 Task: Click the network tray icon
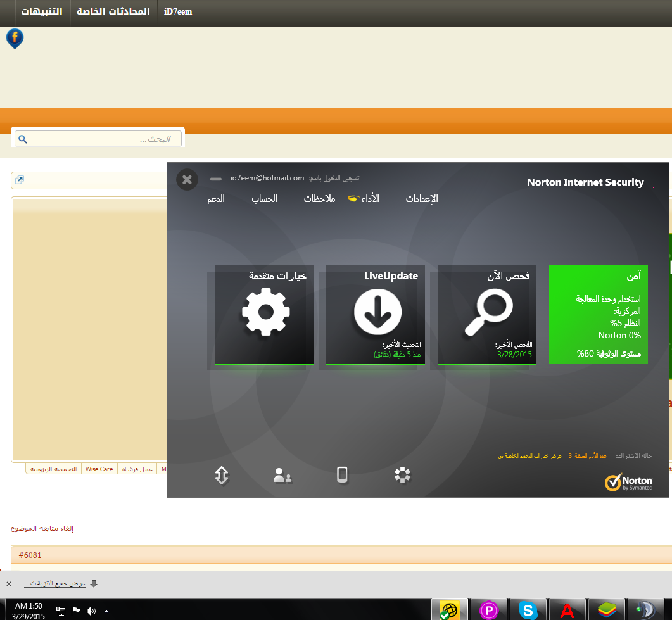pos(61,611)
